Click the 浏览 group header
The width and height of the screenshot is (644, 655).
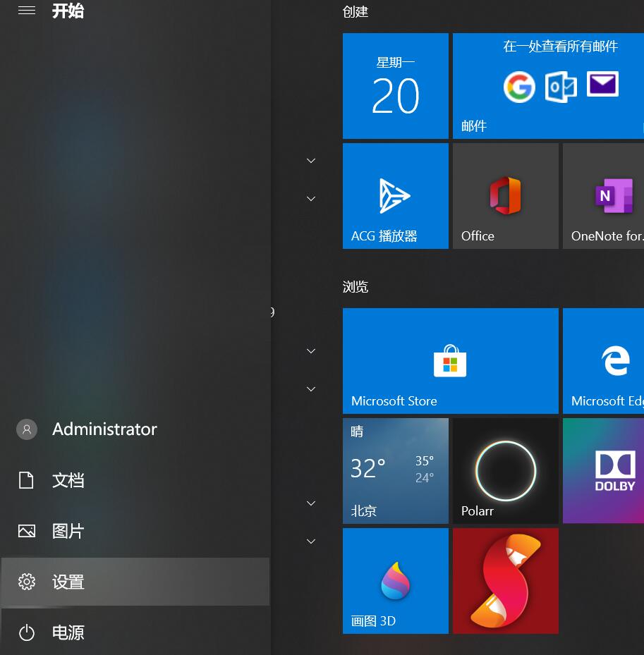click(356, 286)
